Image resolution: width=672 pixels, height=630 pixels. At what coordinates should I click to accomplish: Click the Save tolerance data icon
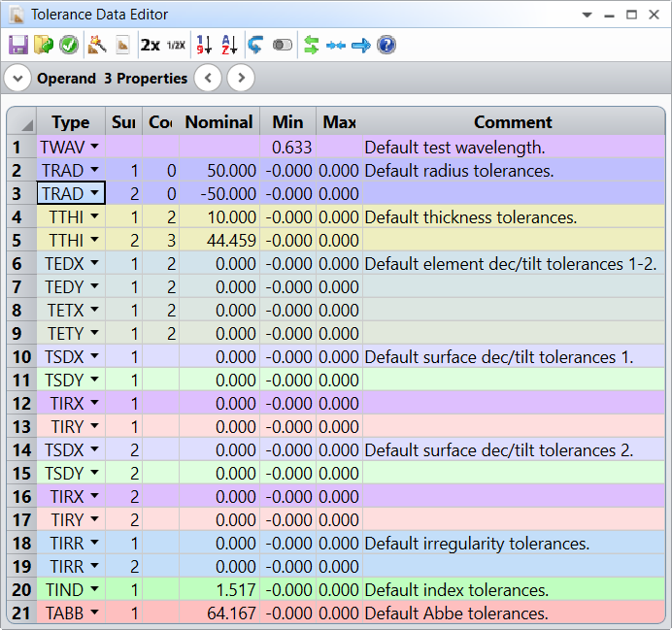click(x=18, y=45)
